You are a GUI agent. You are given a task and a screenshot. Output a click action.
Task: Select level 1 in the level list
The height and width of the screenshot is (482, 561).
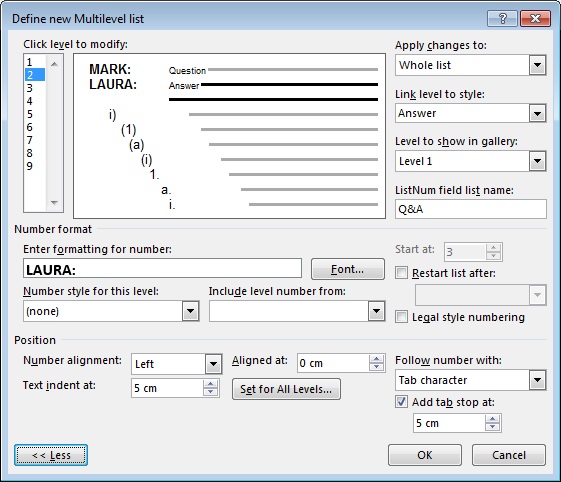pyautogui.click(x=30, y=62)
